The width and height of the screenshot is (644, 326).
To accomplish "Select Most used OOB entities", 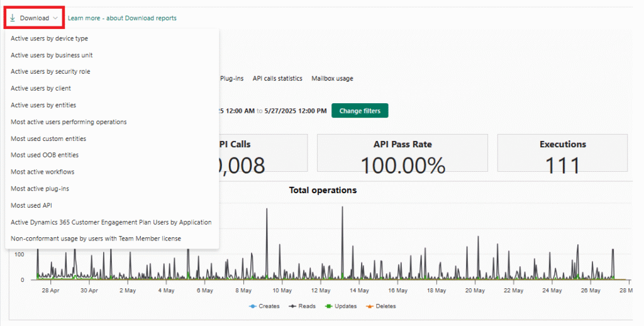I will pyautogui.click(x=45, y=155).
